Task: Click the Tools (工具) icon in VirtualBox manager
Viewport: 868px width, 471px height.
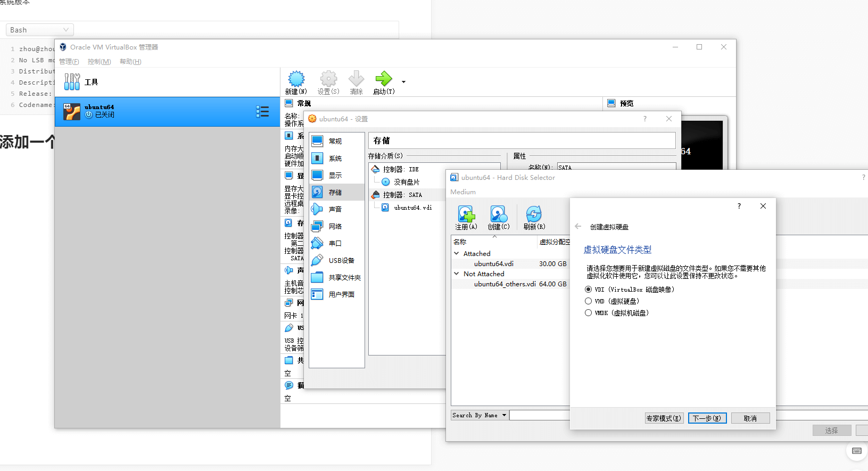Action: click(x=72, y=82)
